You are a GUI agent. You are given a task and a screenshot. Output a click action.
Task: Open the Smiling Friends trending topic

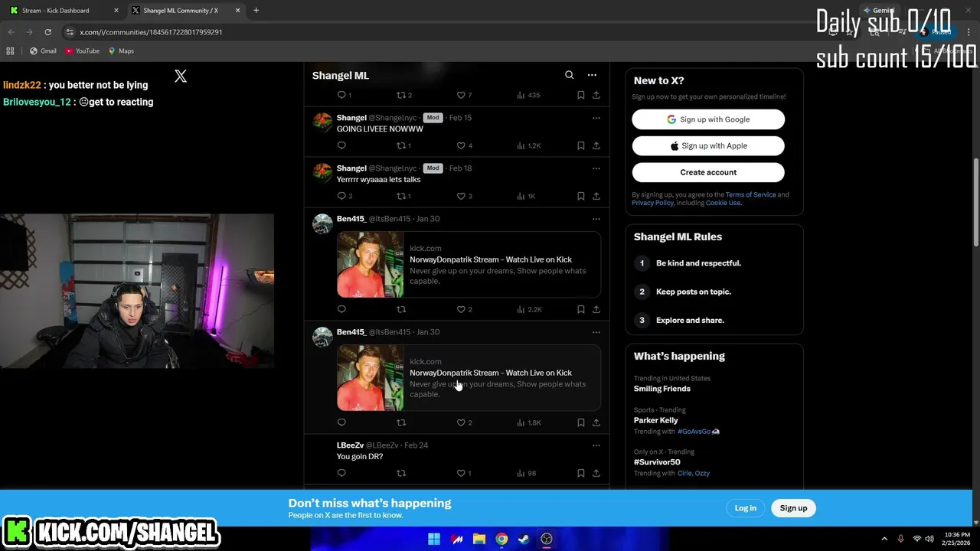[661, 389]
